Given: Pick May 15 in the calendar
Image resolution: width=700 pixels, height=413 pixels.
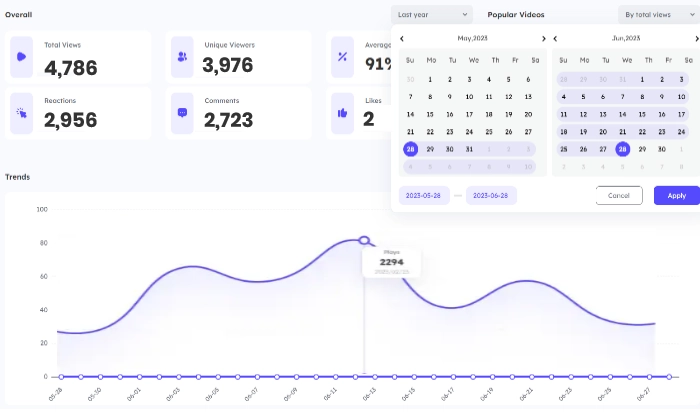Looking at the screenshot, I should pos(430,115).
